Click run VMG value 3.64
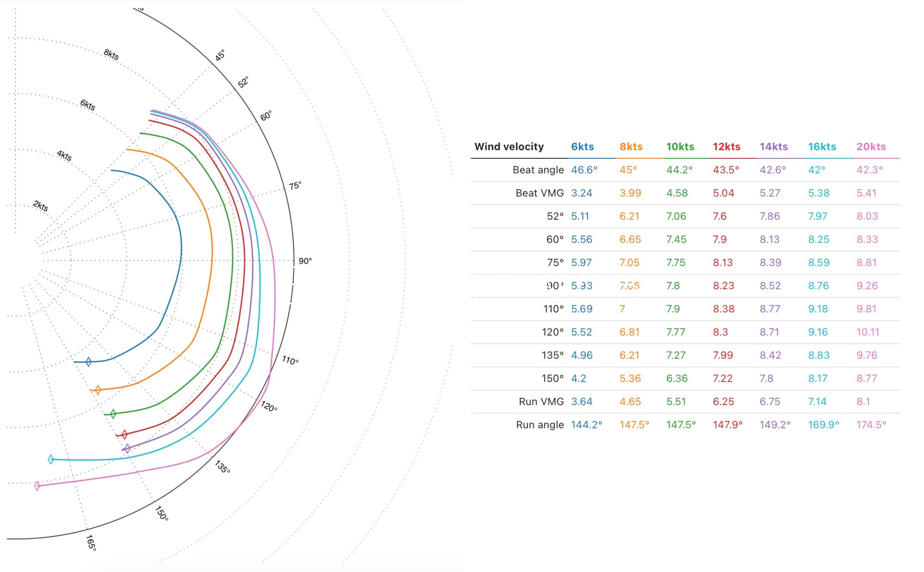This screenshot has width=924, height=572. pos(581,401)
